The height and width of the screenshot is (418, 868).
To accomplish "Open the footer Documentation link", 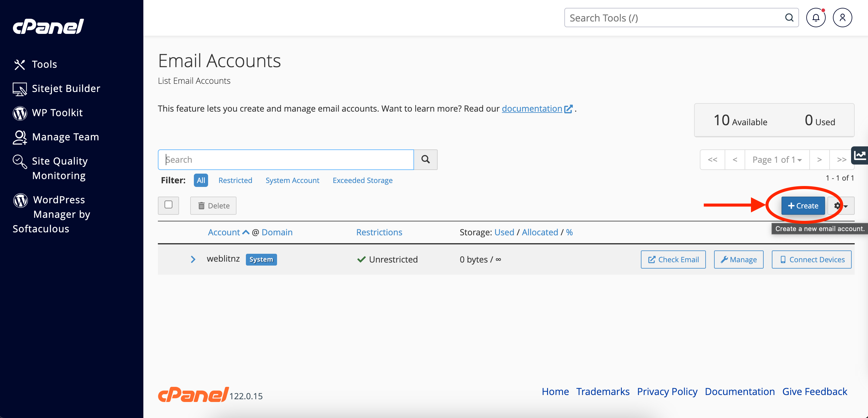I will tap(740, 391).
